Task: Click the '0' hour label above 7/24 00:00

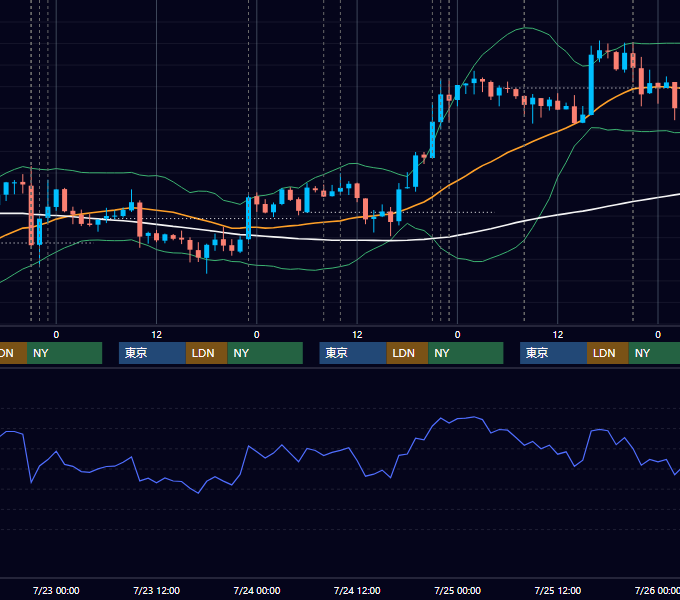Action: 257,335
